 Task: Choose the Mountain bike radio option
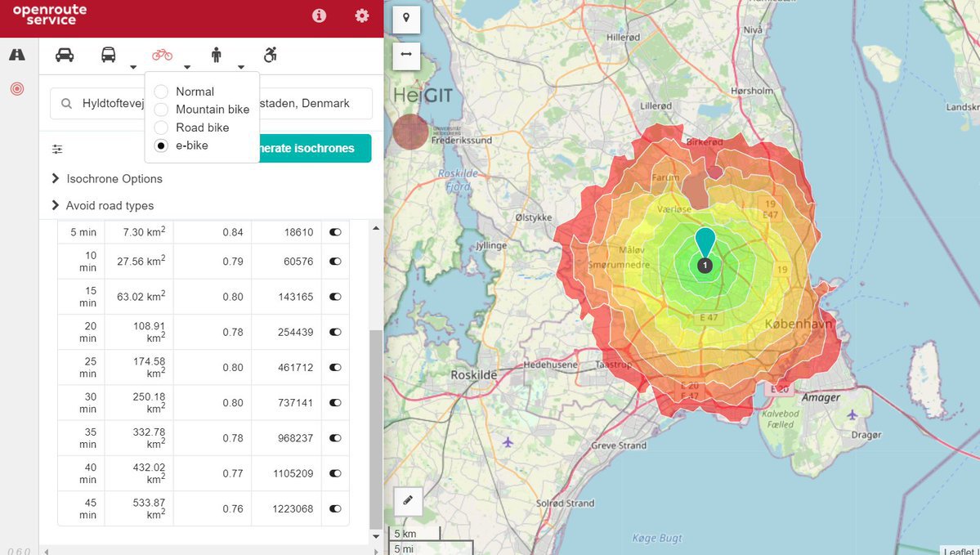point(162,110)
